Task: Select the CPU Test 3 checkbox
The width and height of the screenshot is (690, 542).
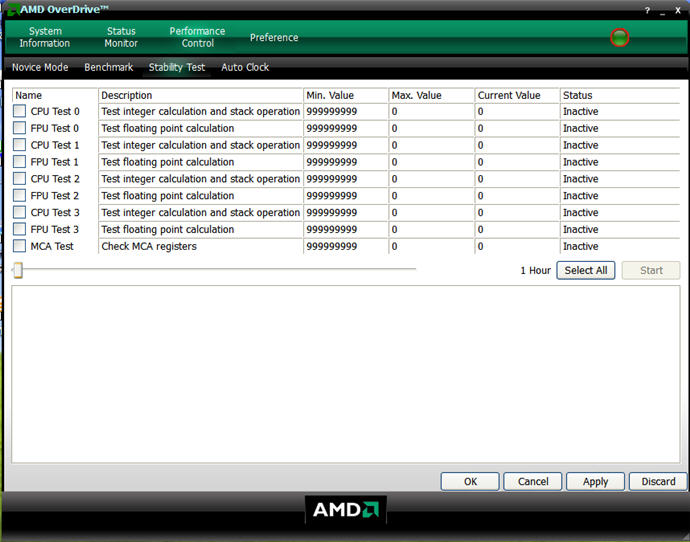Action: point(19,212)
